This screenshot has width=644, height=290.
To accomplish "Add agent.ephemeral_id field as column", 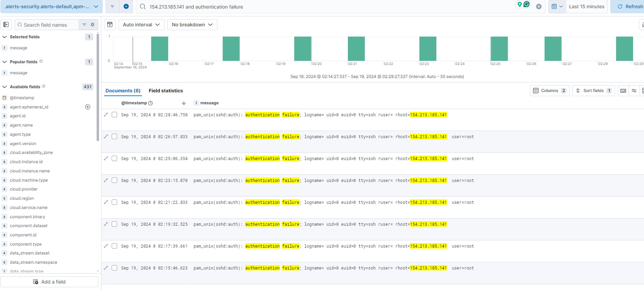I will pos(87,107).
